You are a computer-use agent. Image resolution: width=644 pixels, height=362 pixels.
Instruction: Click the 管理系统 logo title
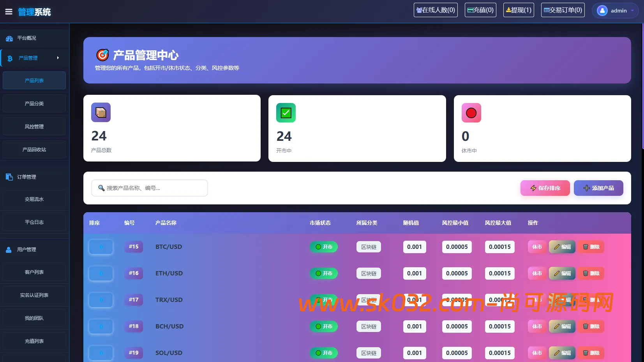34,12
